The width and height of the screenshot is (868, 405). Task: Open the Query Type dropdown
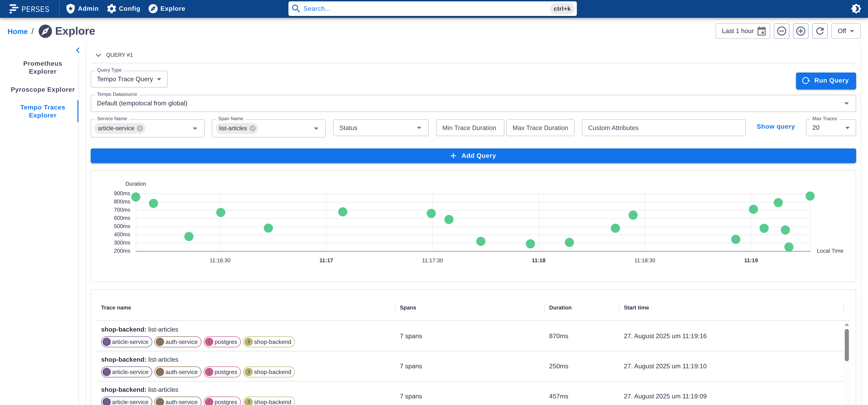(x=129, y=79)
